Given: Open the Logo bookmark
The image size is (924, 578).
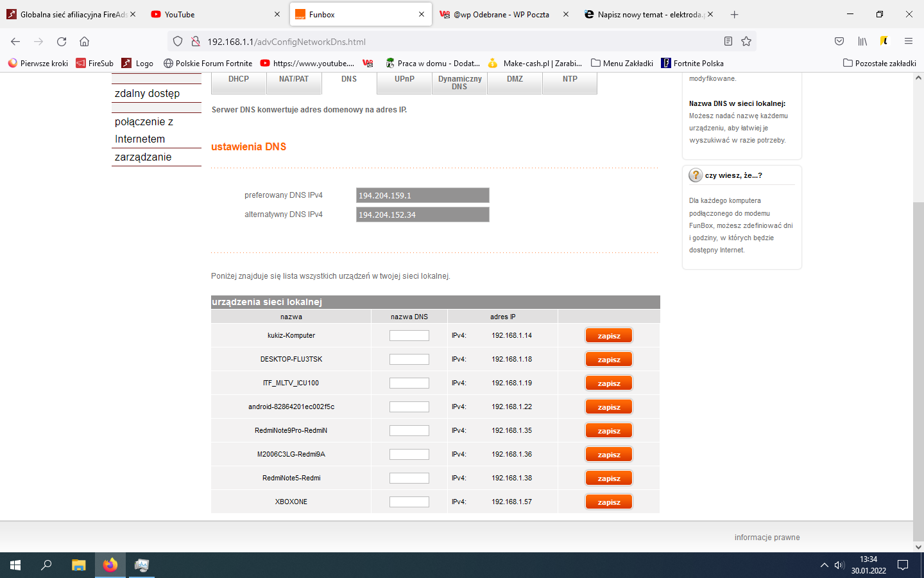Looking at the screenshot, I should [x=138, y=63].
